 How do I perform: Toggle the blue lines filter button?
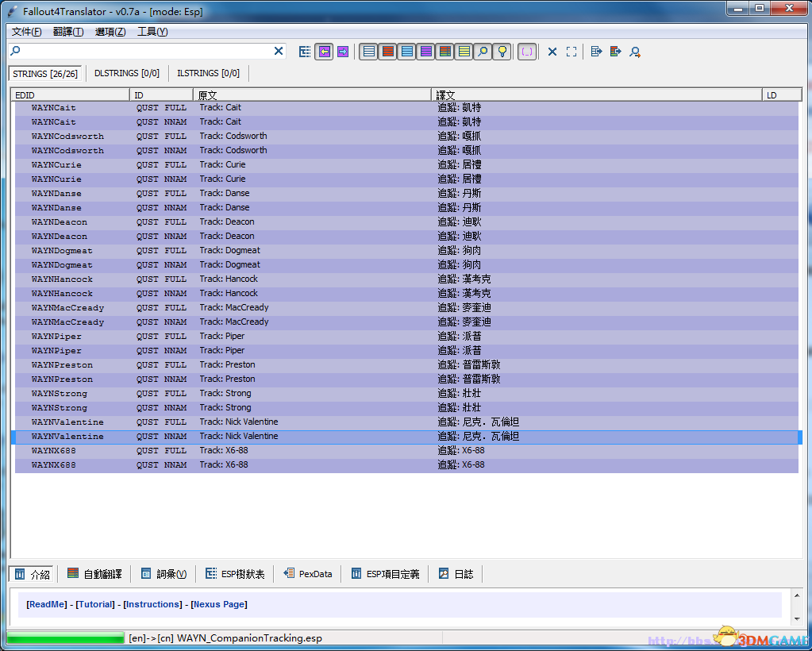407,52
